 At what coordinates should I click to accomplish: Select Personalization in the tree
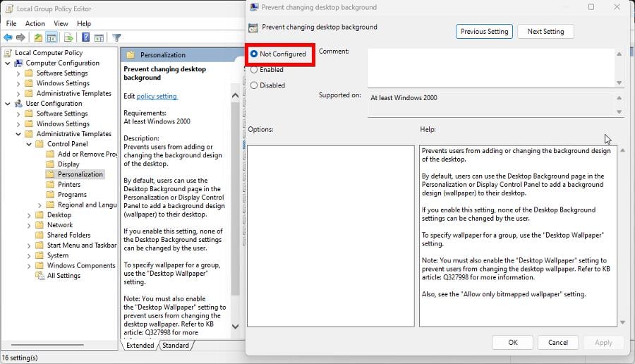click(80, 174)
